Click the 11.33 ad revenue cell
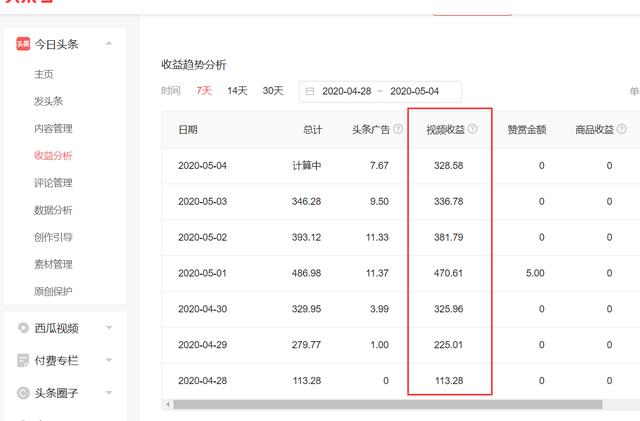 click(x=377, y=237)
